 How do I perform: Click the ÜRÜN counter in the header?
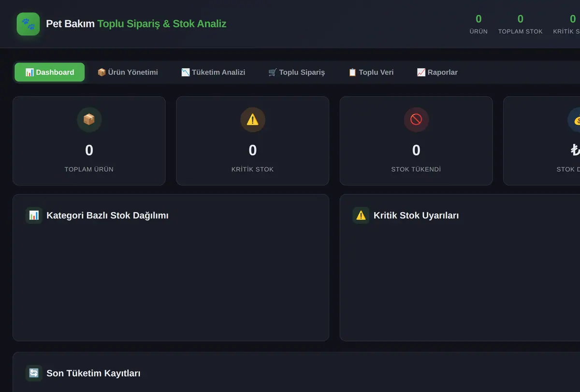tap(478, 24)
